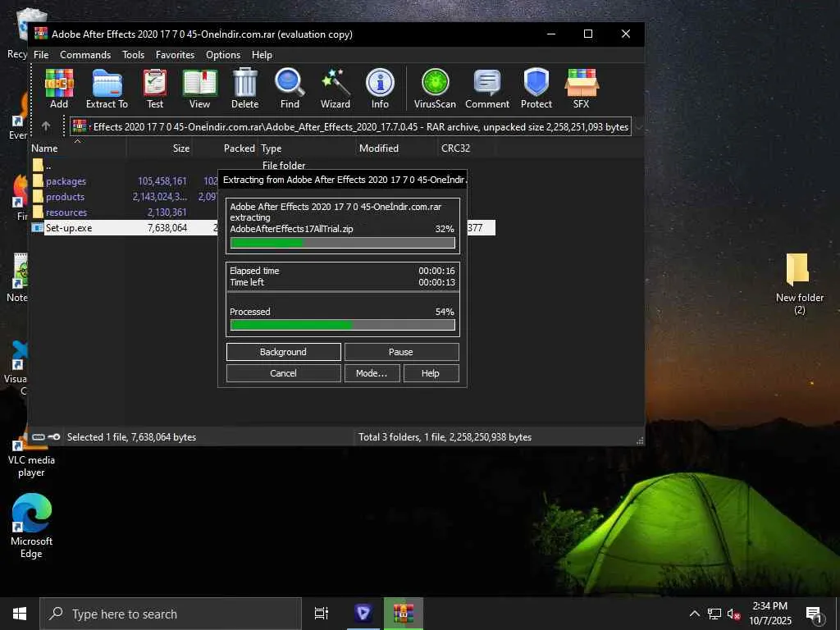The width and height of the screenshot is (840, 630).
Task: Open the New folder (2) desktop icon
Action: click(799, 285)
